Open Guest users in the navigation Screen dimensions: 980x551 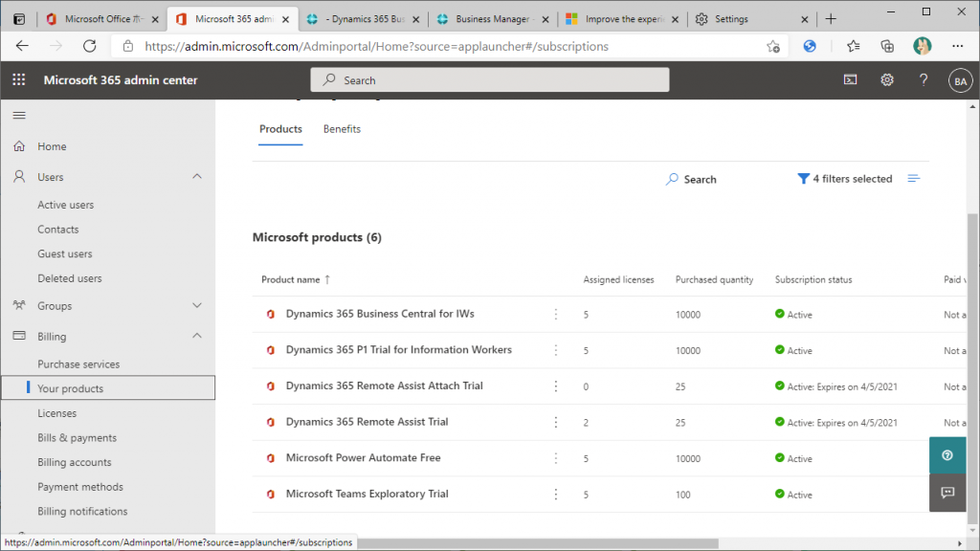(x=65, y=253)
